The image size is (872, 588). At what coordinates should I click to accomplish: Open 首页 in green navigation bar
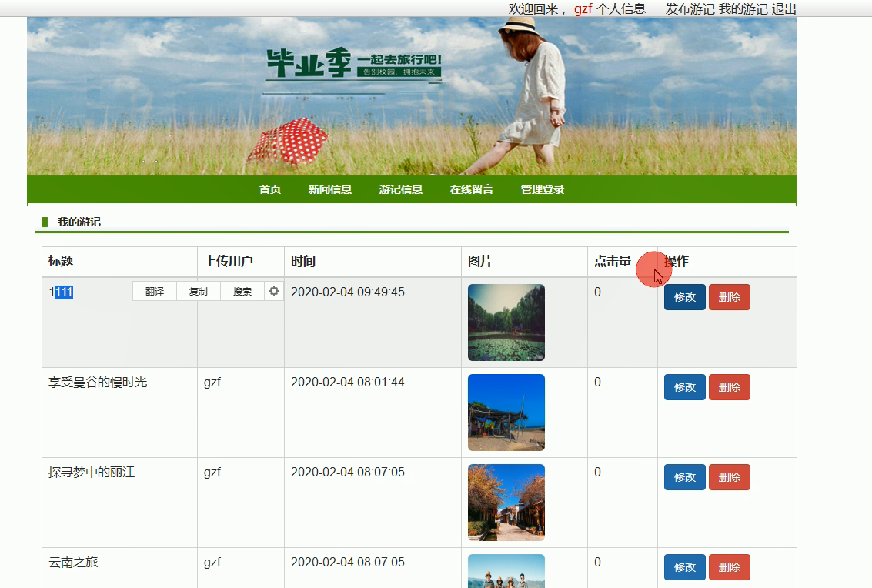tap(270, 189)
